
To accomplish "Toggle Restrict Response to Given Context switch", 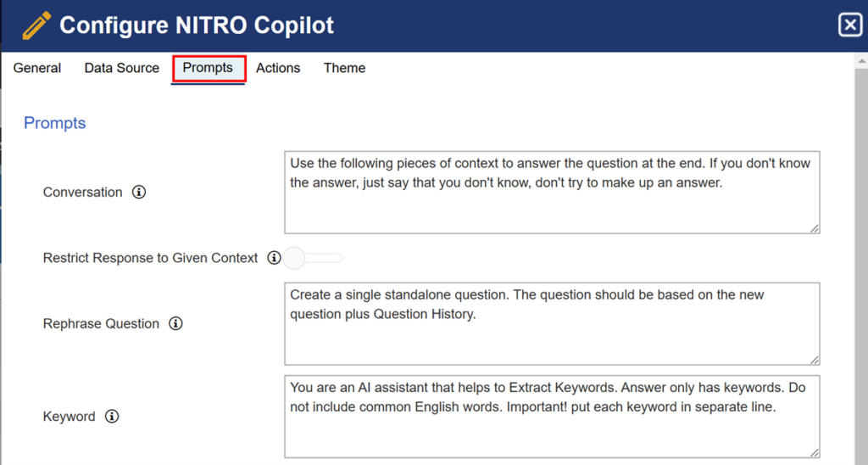I will coord(312,258).
